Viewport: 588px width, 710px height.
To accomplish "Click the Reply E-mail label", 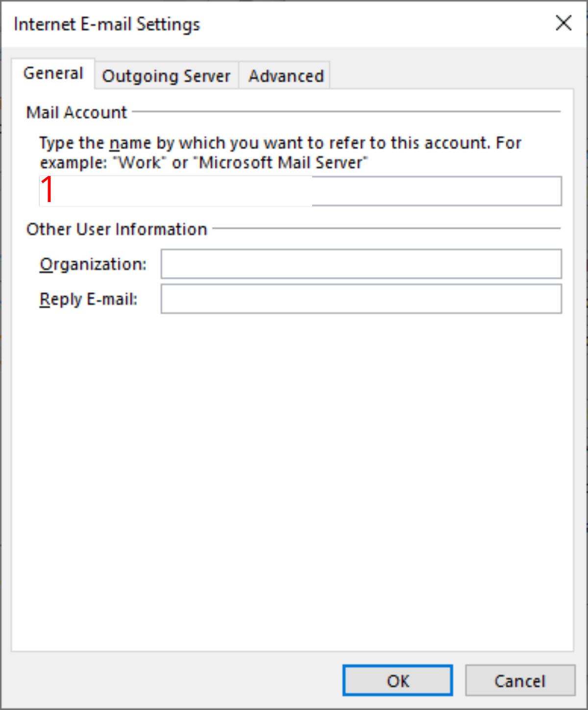I will coord(88,299).
